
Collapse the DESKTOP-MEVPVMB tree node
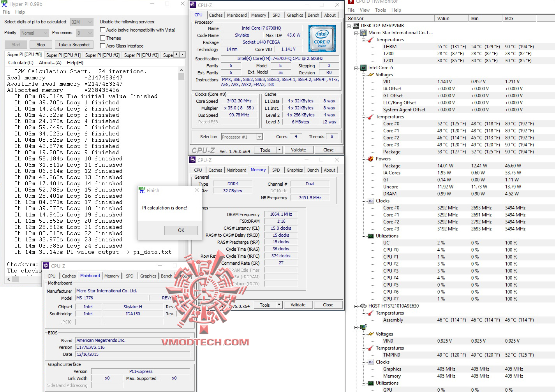349,26
